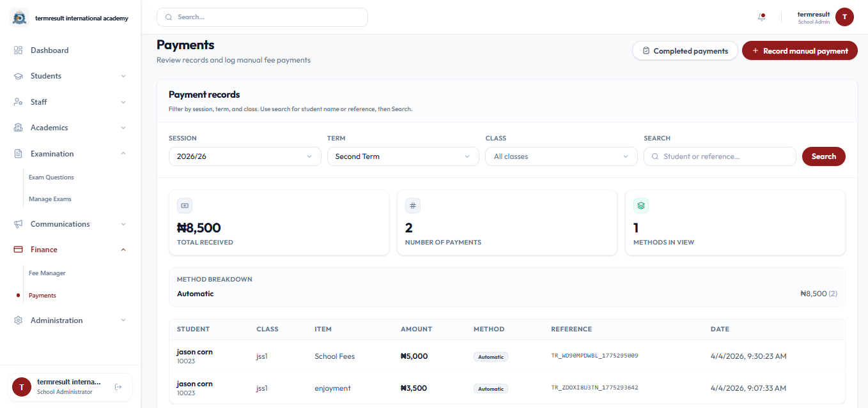Collapse the Finance menu chevron
The width and height of the screenshot is (868, 408).
pyautogui.click(x=123, y=250)
